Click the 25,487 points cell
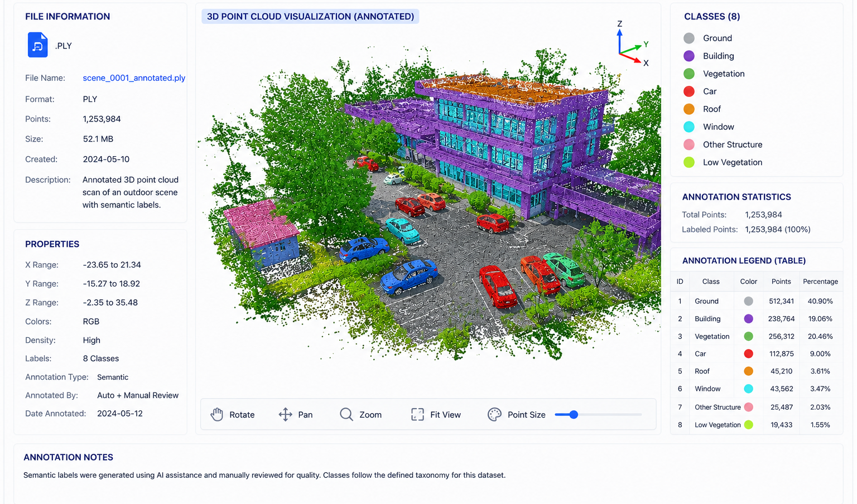Screen dimensions: 857x504 point(781,407)
